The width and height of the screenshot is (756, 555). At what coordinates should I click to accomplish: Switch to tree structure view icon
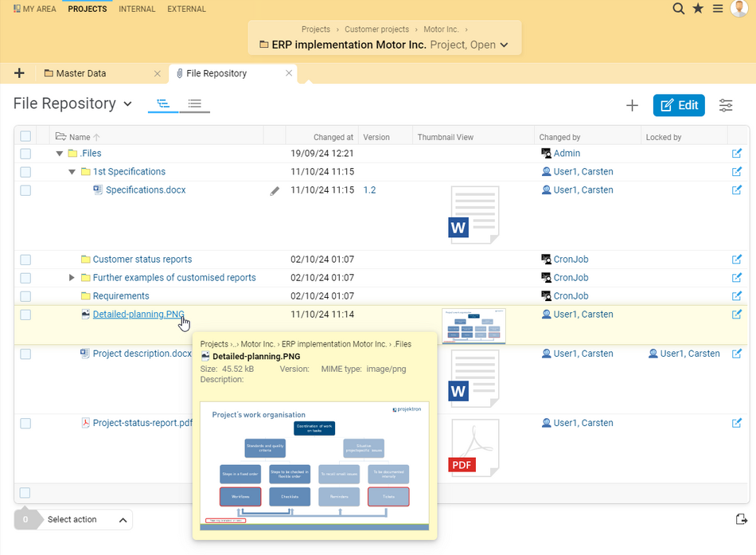point(163,104)
